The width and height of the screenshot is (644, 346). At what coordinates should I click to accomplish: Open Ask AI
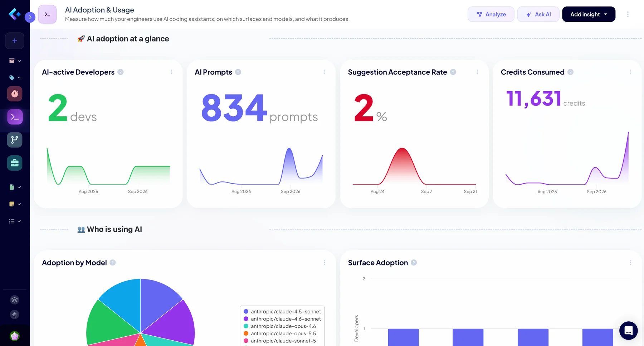538,14
